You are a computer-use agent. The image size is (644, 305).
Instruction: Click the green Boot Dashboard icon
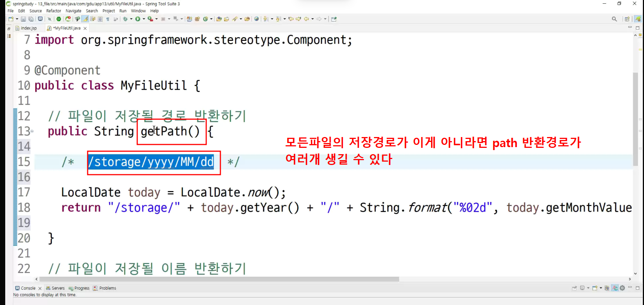(59, 19)
